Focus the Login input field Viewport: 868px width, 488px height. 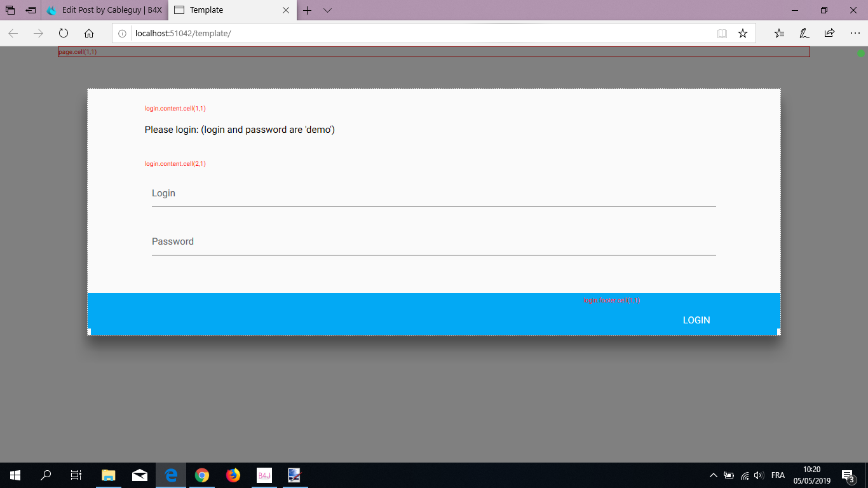(x=434, y=194)
